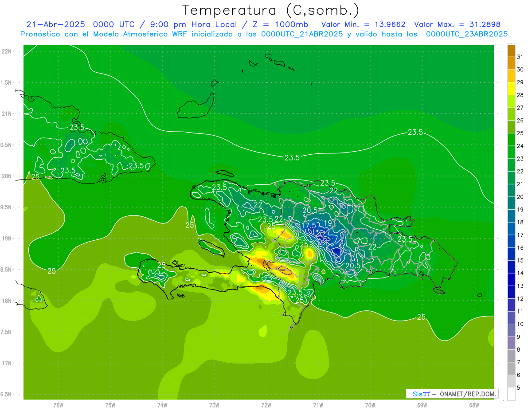Click the '0000UTC_23ABR2025' valid-until text

tap(466, 34)
